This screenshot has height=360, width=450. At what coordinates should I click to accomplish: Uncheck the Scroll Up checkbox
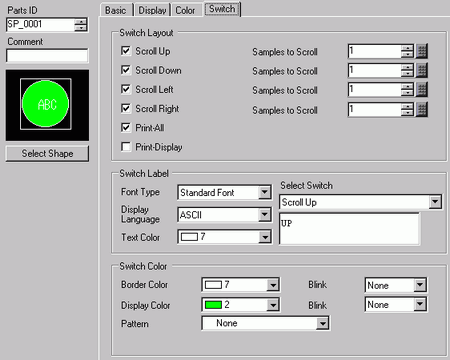pyautogui.click(x=126, y=51)
